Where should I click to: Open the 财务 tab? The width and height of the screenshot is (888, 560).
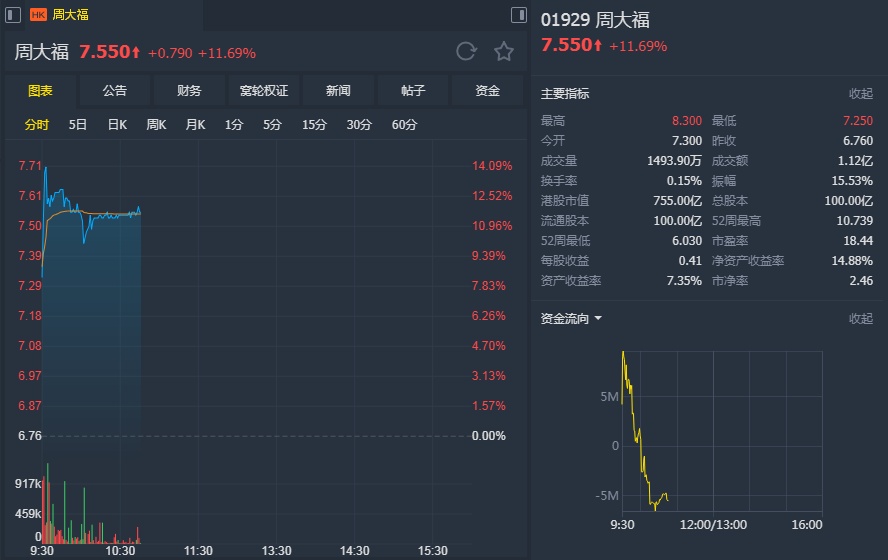[189, 91]
